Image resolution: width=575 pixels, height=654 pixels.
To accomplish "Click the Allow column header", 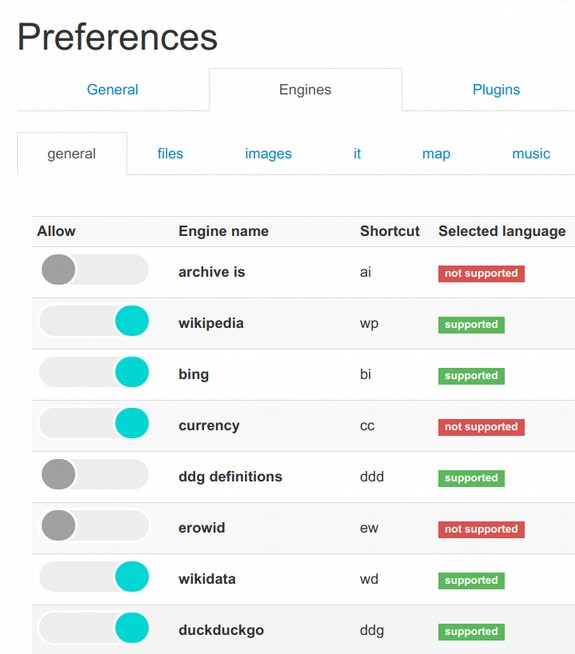I will 56,231.
